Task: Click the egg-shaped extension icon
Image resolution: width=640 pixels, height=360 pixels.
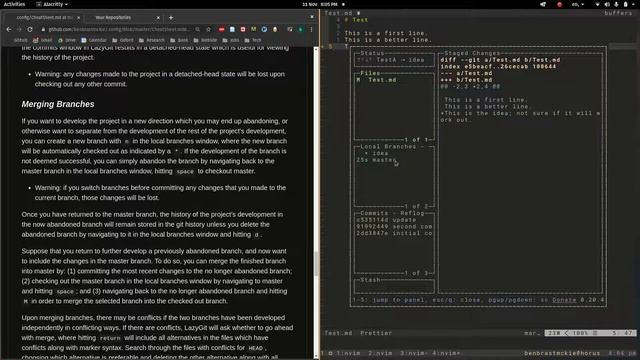Action: point(275,29)
